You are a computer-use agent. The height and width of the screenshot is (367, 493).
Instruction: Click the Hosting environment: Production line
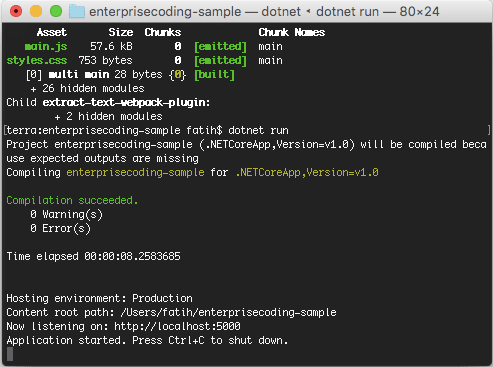point(100,298)
